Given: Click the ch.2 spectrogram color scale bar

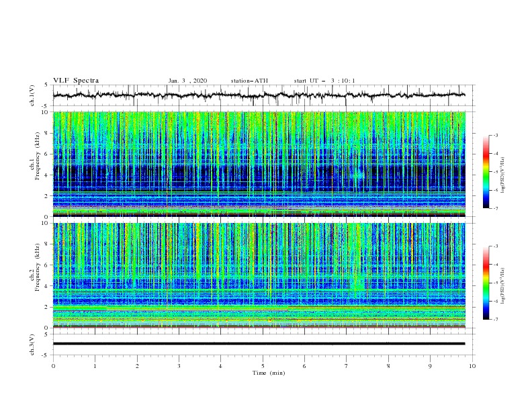Looking at the screenshot, I should (x=486, y=283).
